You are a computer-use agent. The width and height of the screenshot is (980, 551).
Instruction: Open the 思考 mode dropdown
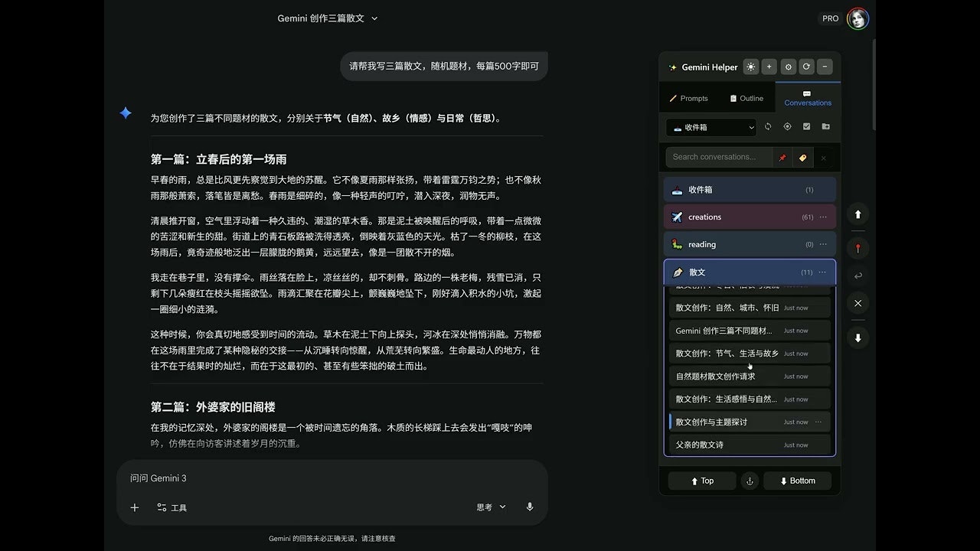click(x=492, y=507)
